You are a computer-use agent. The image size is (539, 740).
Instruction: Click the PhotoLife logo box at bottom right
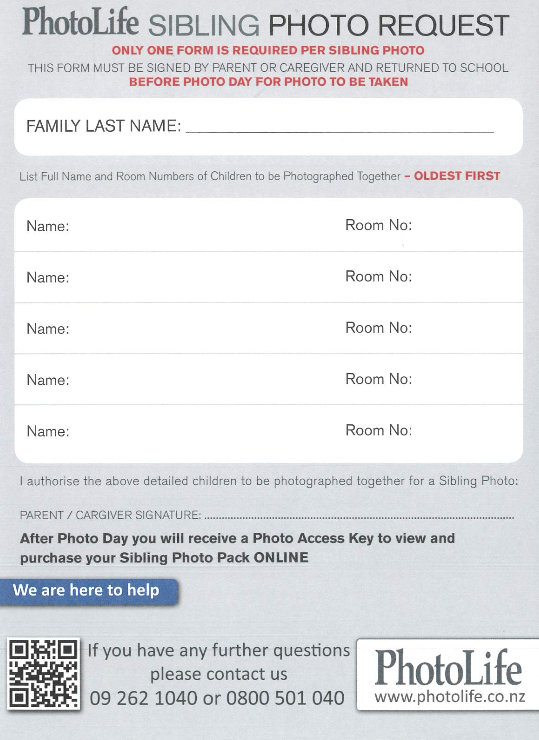tap(447, 674)
